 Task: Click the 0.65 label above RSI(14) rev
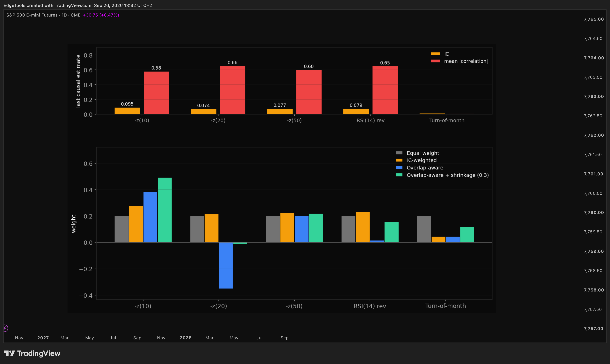point(385,63)
